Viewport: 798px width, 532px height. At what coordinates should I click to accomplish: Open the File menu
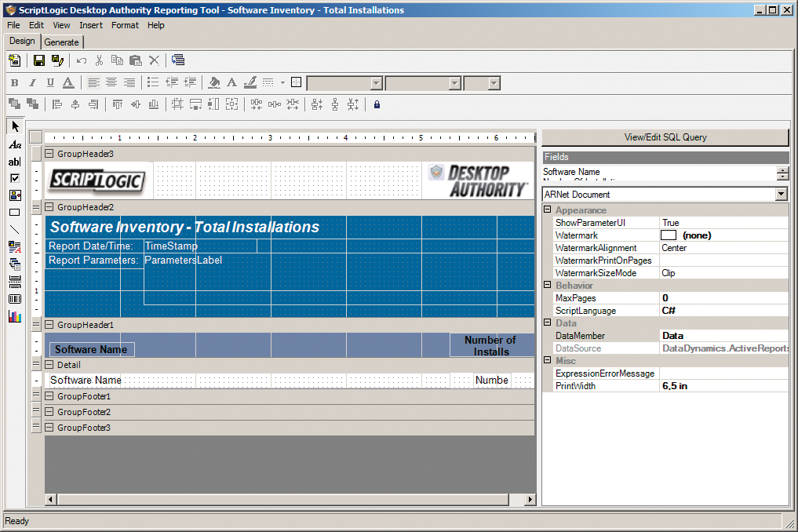pyautogui.click(x=13, y=25)
